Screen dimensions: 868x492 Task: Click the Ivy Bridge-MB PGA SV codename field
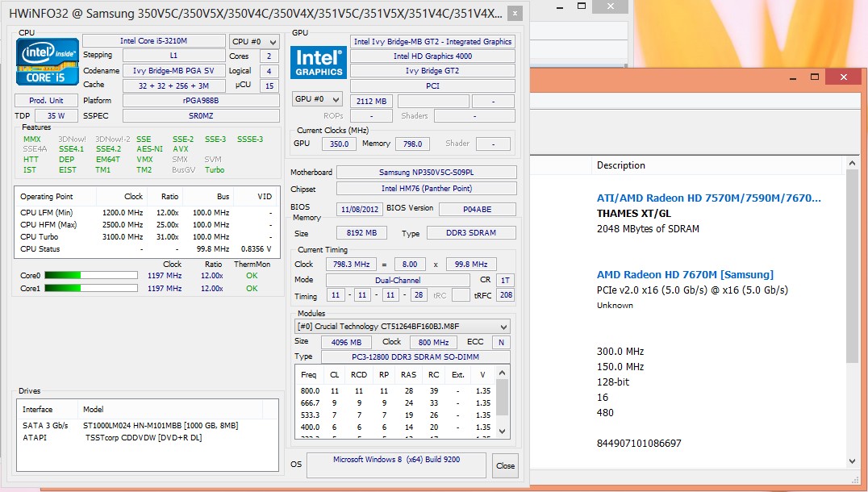pos(173,71)
